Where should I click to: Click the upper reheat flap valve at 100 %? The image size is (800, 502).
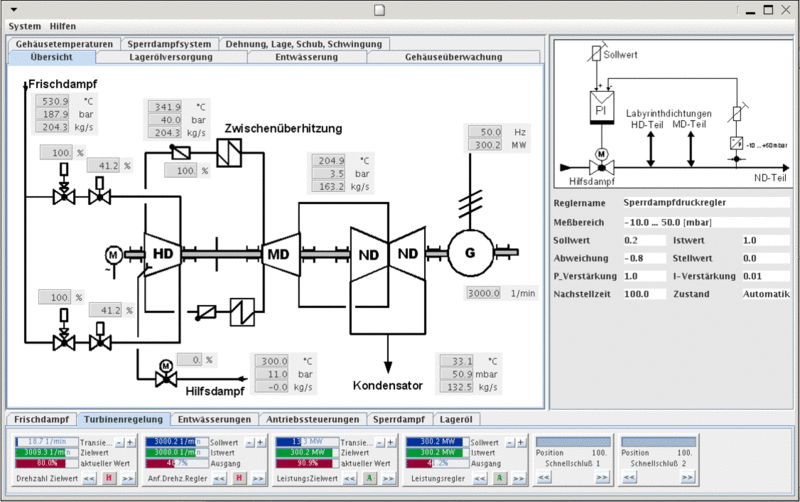click(180, 152)
